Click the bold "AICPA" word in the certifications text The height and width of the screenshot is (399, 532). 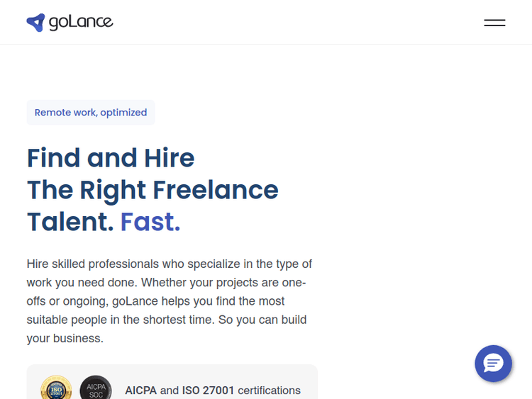141,390
